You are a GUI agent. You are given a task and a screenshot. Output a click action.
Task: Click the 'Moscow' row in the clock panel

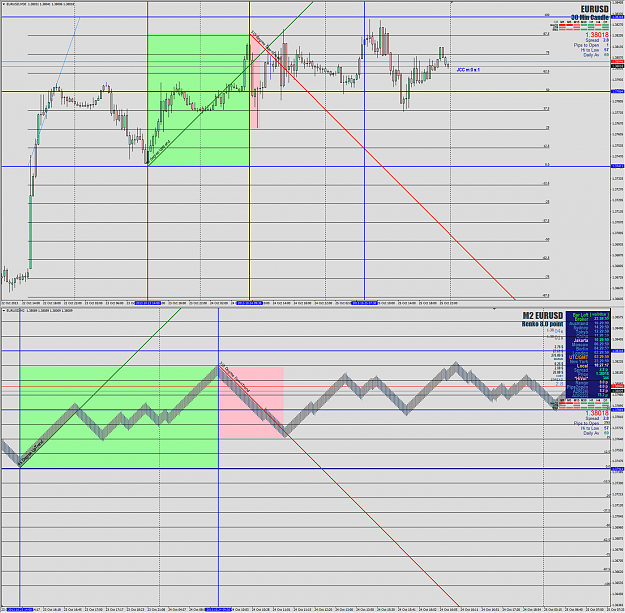click(588, 344)
